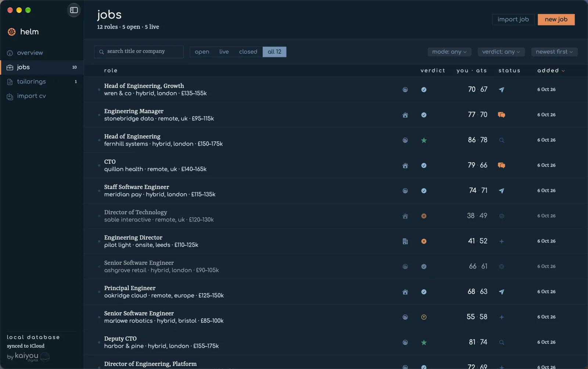
Task: Switch to the closed filter tab
Action: (248, 52)
